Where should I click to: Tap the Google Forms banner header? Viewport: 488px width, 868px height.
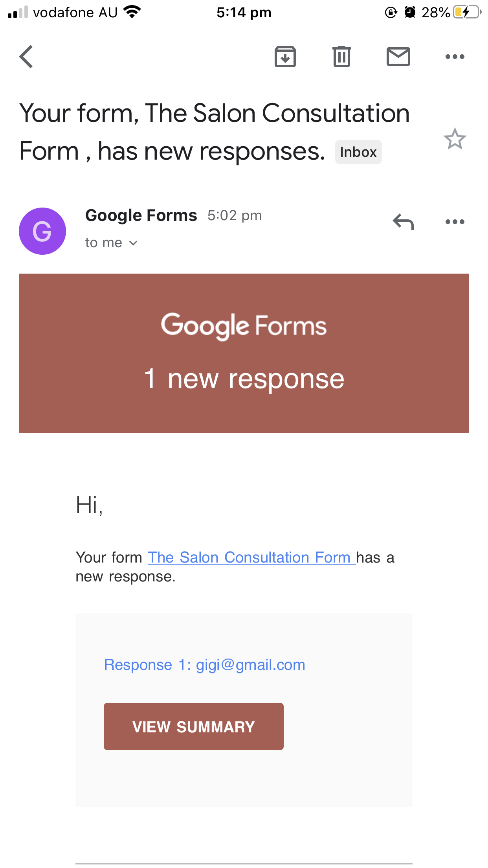(244, 353)
